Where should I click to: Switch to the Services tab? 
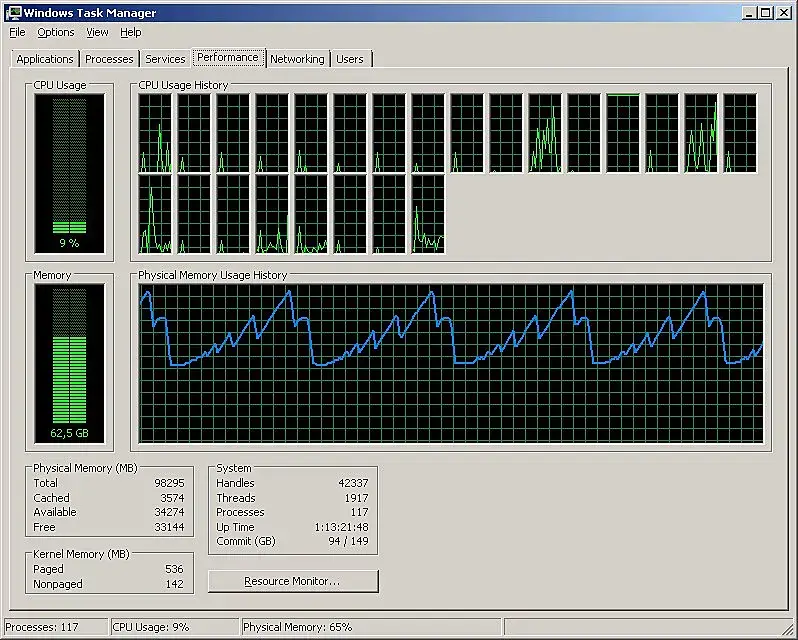165,59
